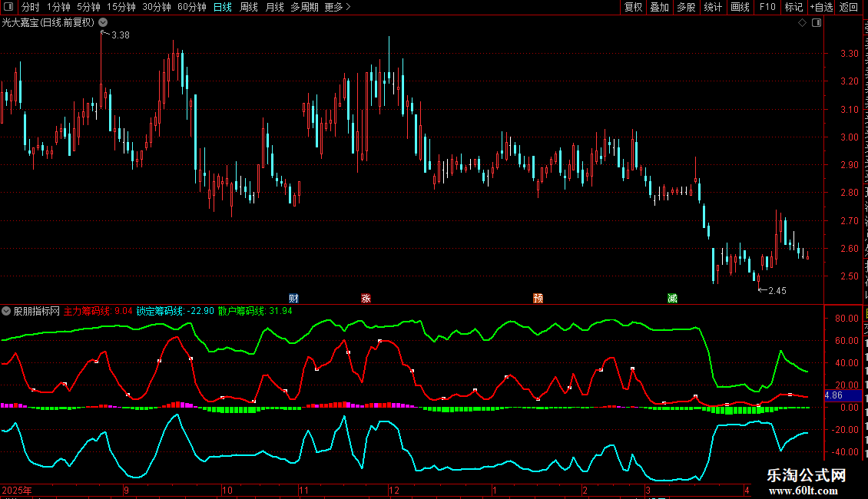The image size is (868, 499).
Task: Expand the 更多 periods menu
Action: pos(338,7)
